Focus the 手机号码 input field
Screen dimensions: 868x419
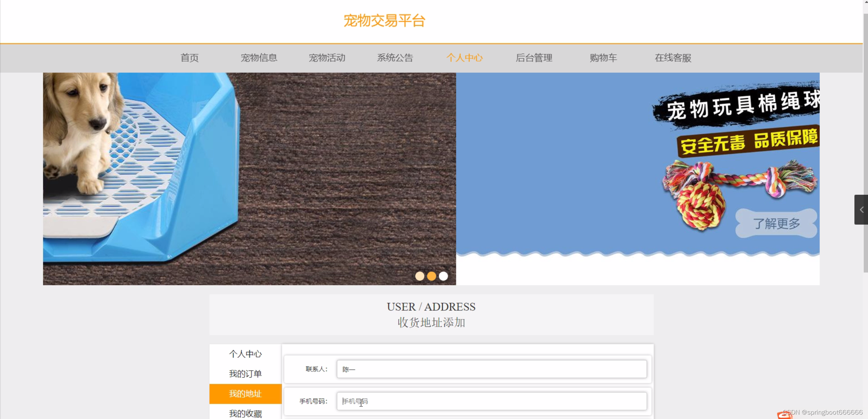pos(492,401)
